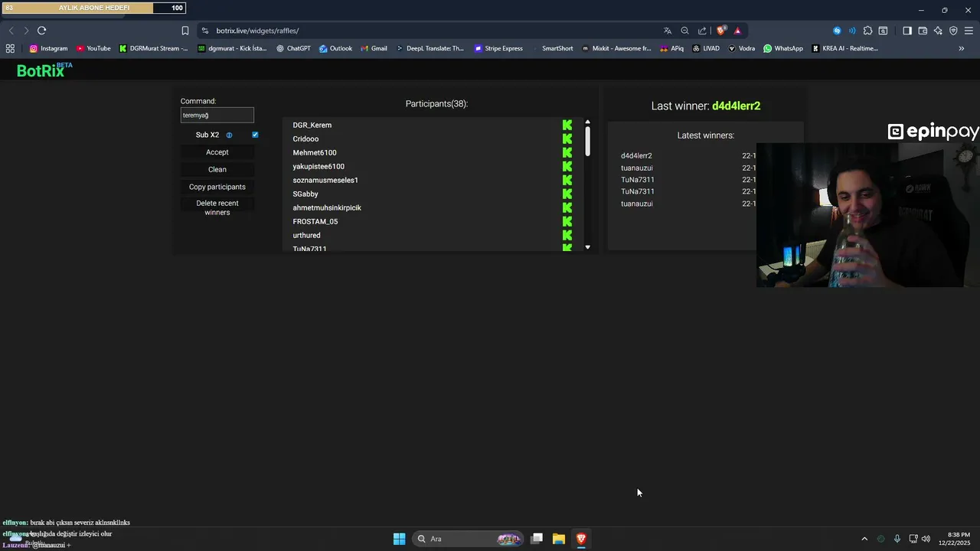Show hidden system tray icons
980x551 pixels.
pos(864,539)
